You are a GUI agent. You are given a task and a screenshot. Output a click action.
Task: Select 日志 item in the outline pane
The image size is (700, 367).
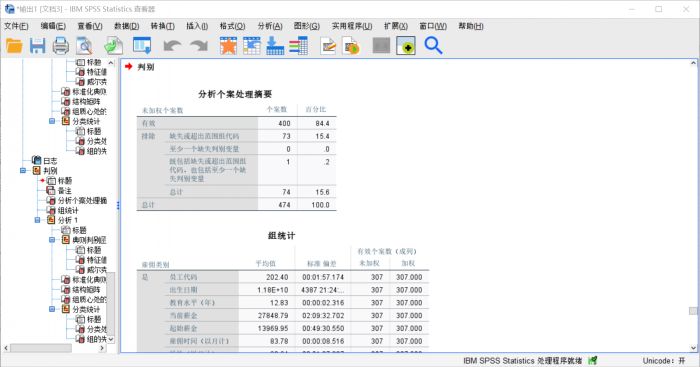point(50,161)
